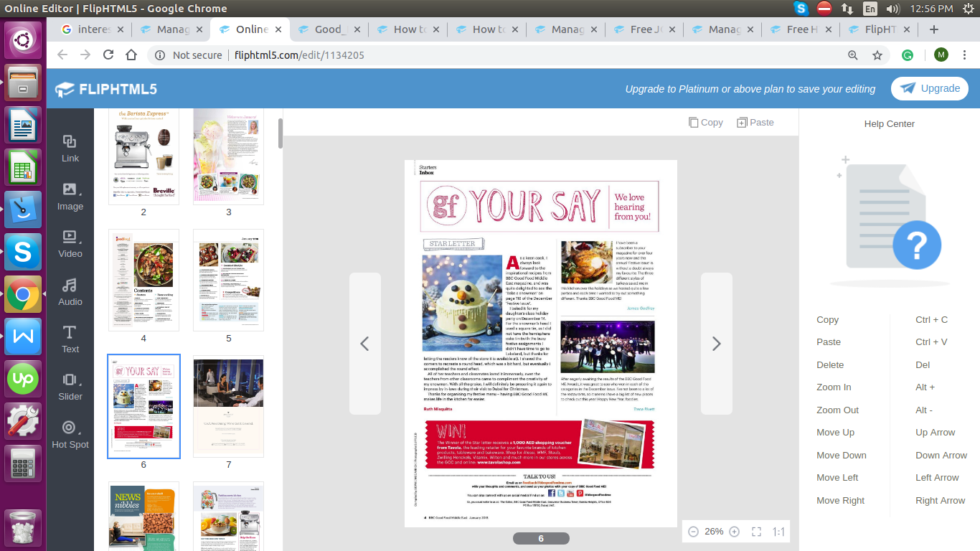Image resolution: width=980 pixels, height=551 pixels.
Task: Open the Slider tool
Action: (70, 387)
